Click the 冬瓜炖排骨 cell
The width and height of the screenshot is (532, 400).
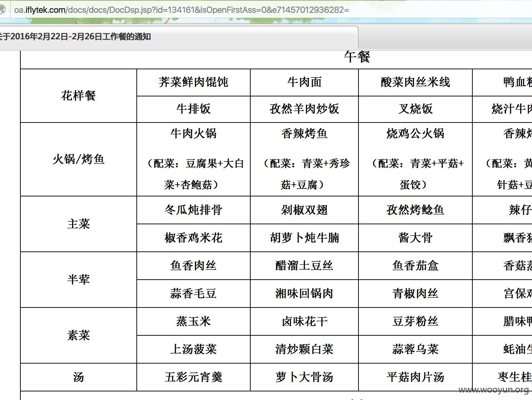194,210
